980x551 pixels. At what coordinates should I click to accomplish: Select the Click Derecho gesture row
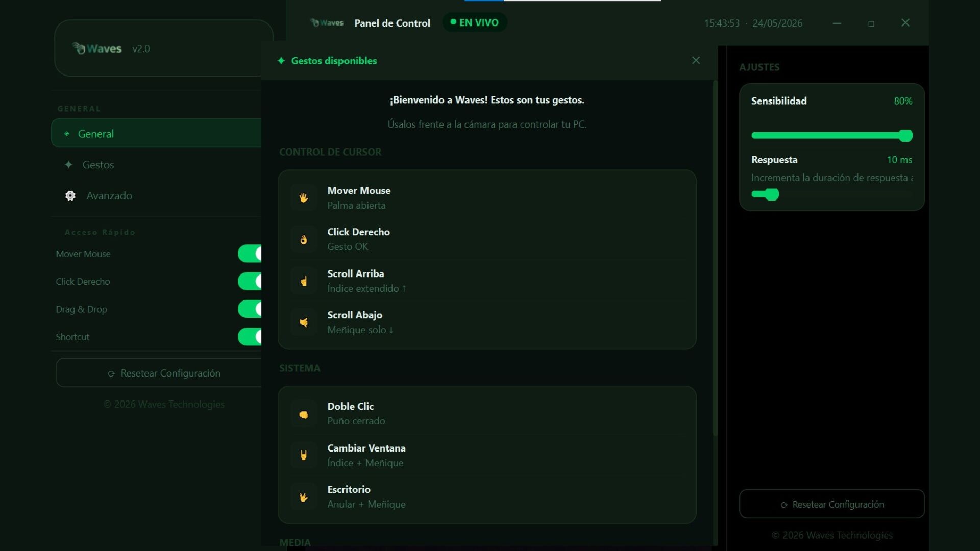click(x=487, y=239)
